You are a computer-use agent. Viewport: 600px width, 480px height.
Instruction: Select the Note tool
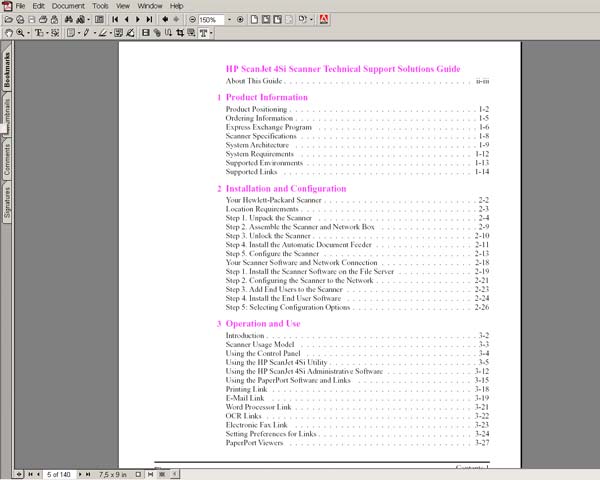tap(70, 33)
